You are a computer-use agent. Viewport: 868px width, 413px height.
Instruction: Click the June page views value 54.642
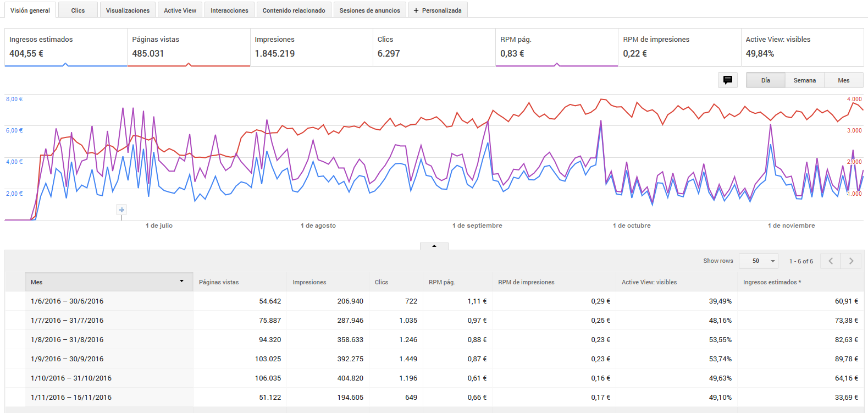click(270, 301)
